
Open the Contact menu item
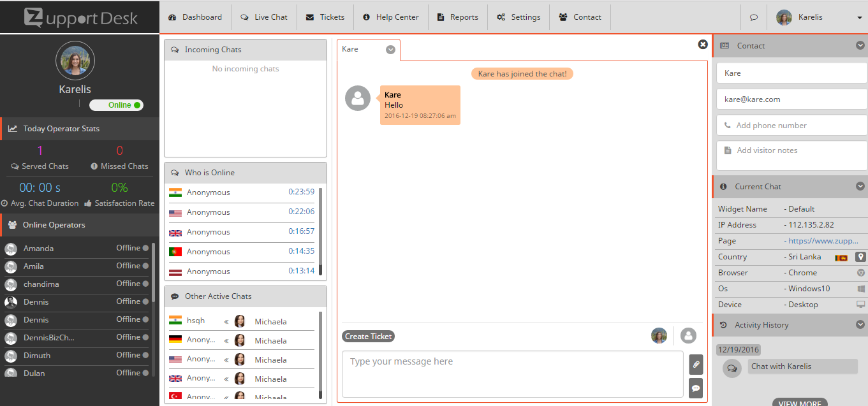click(580, 17)
